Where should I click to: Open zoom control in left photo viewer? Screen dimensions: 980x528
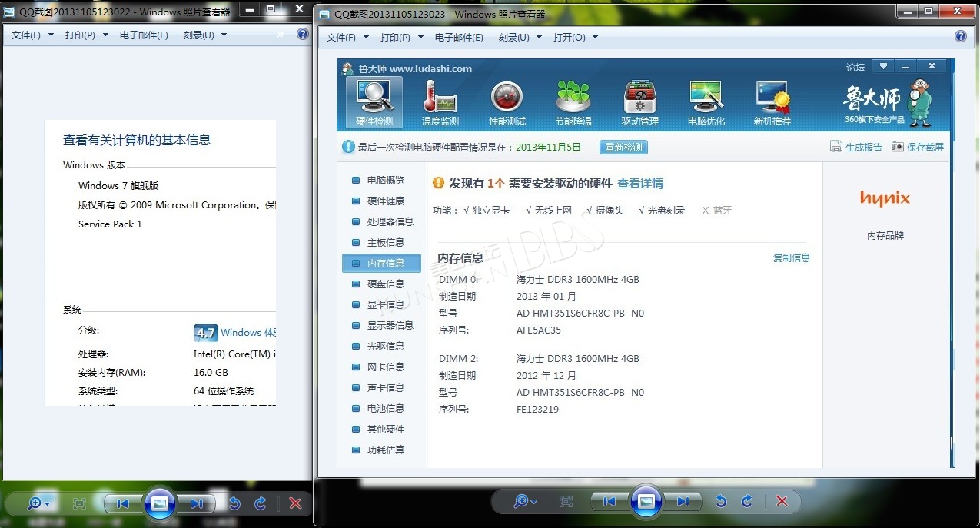click(x=38, y=503)
